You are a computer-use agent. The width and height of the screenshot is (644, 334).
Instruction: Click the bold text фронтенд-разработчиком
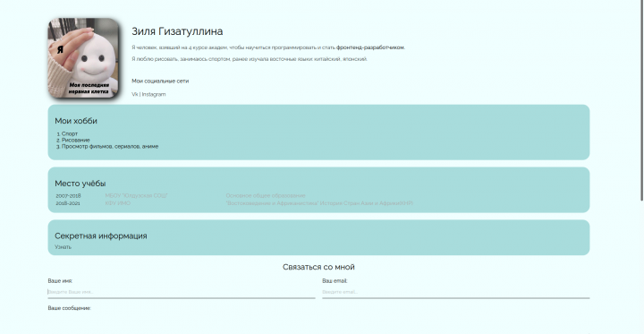click(x=370, y=47)
